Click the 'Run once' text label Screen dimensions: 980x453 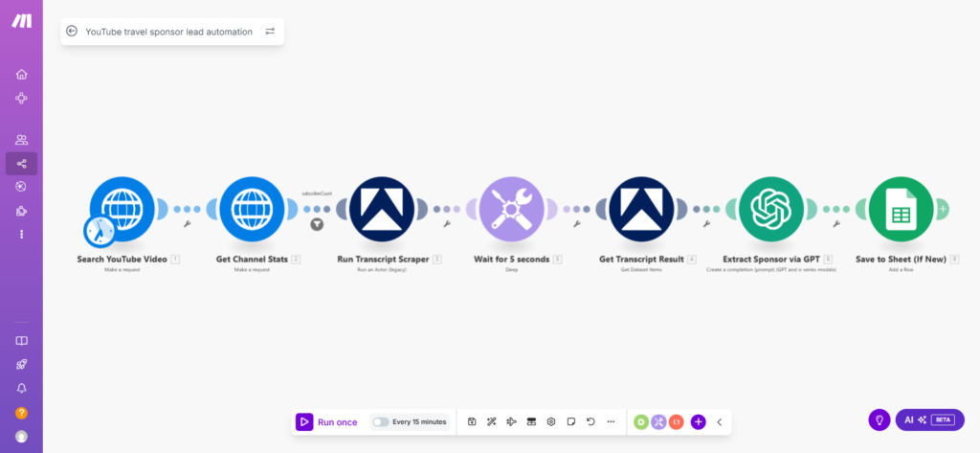coord(338,422)
